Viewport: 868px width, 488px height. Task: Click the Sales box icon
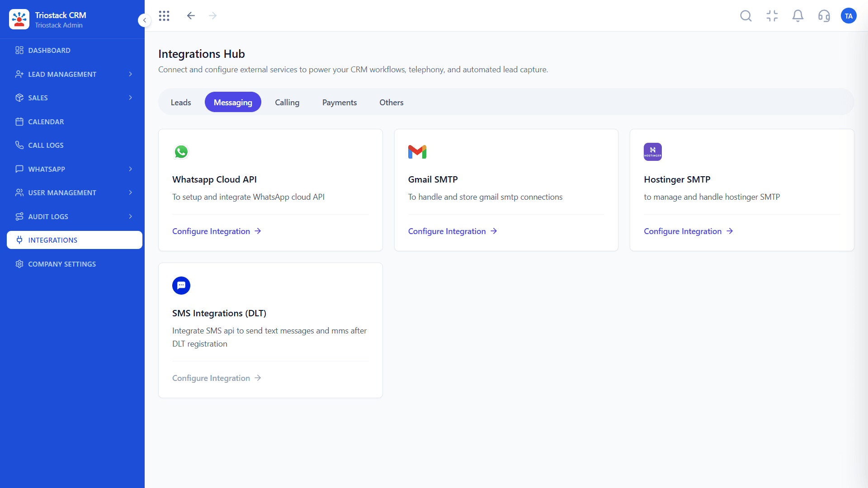[19, 98]
